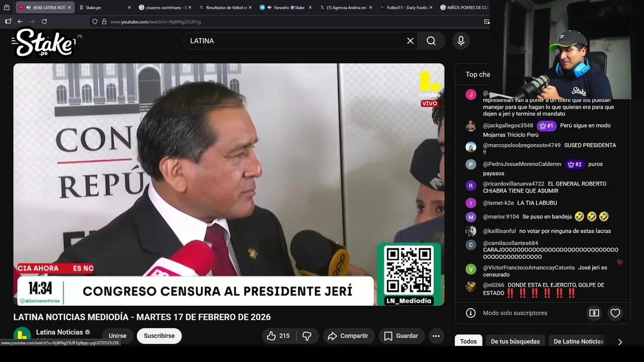Open the cruzeiro corinthians tab
Viewport: 644px width, 362px height.
tap(165, 8)
